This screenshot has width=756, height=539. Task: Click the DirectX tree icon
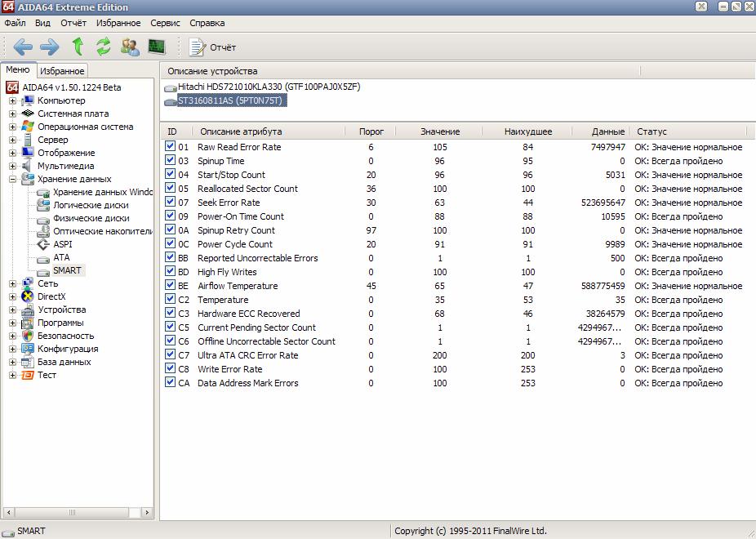[x=28, y=296]
